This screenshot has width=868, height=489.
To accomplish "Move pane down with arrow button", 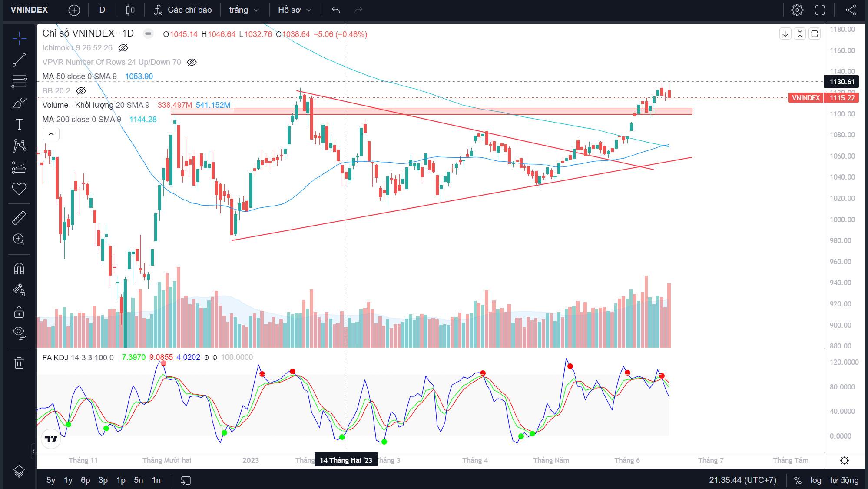I will 785,33.
